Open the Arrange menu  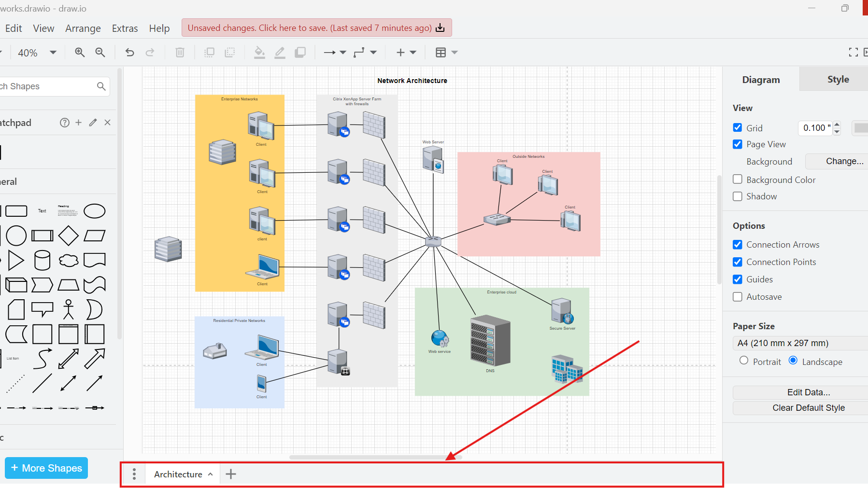click(x=83, y=28)
